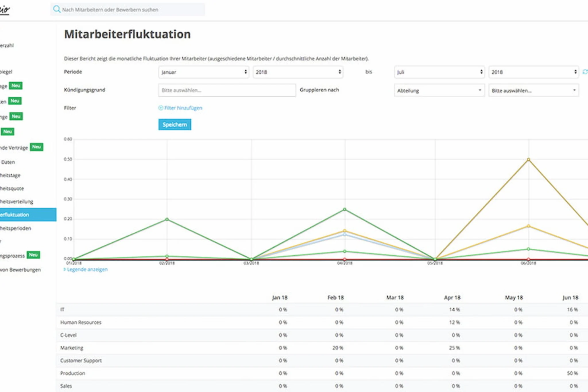Screen dimensions: 588x392
Task: Click the Jun 18 column header
Action: coord(570,298)
